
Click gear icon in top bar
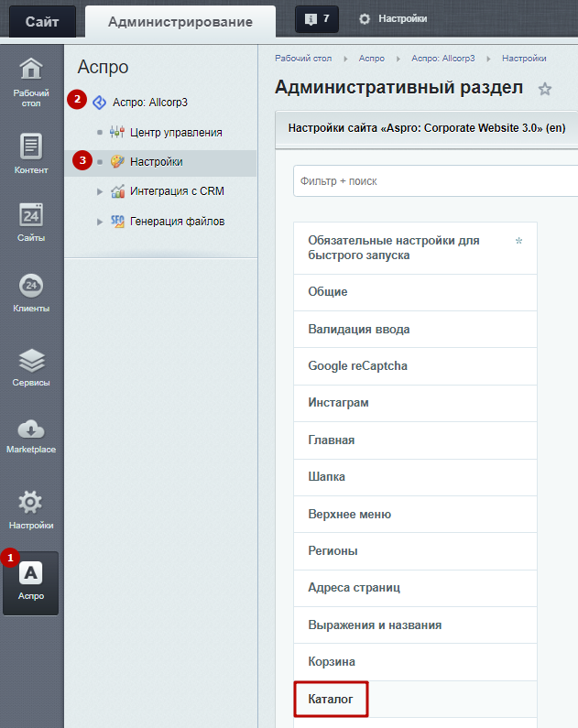click(x=365, y=19)
